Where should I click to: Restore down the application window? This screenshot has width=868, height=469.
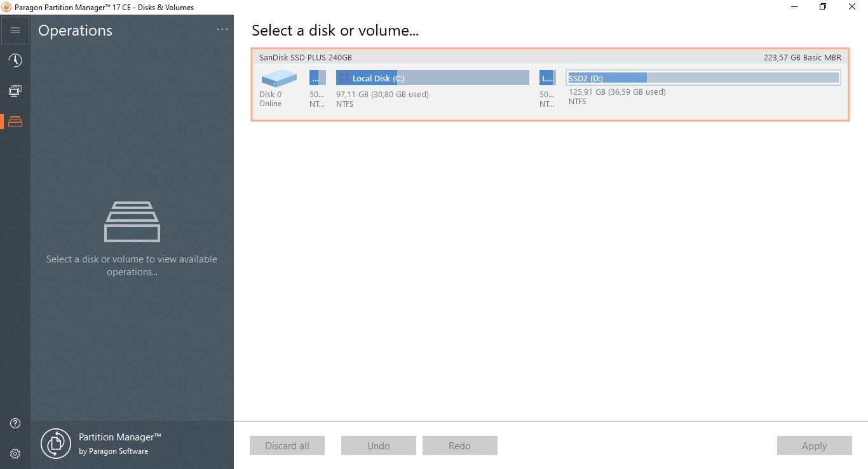click(824, 7)
